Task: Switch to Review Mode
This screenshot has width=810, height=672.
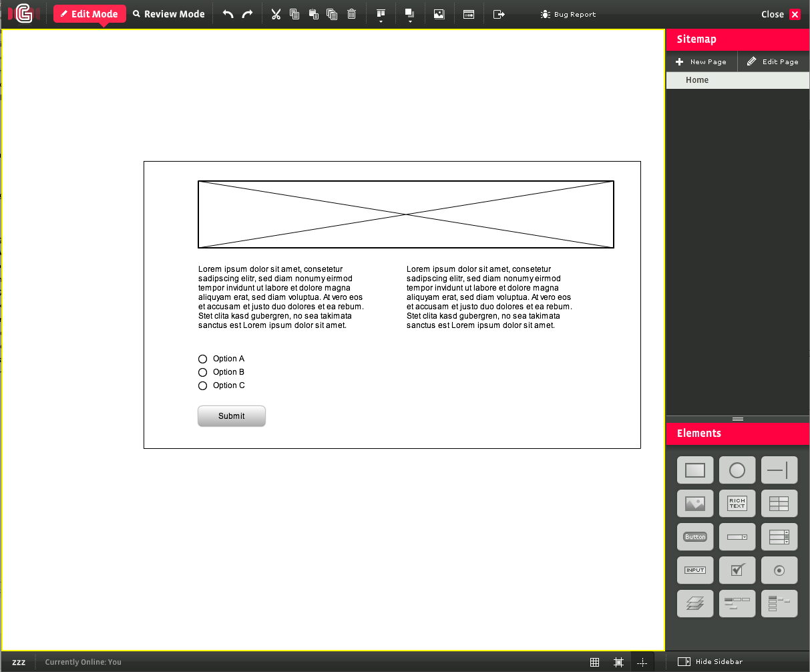Action: (169, 14)
